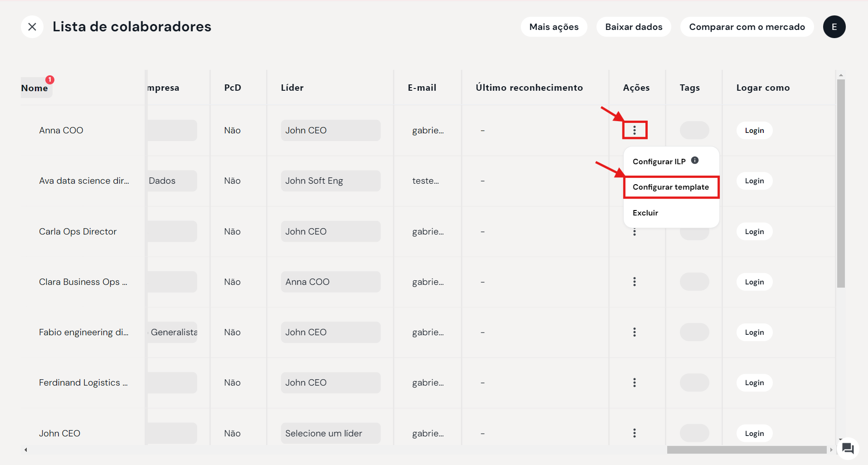Select Configurar ILP from the context menu
The image size is (868, 465).
[x=659, y=162]
